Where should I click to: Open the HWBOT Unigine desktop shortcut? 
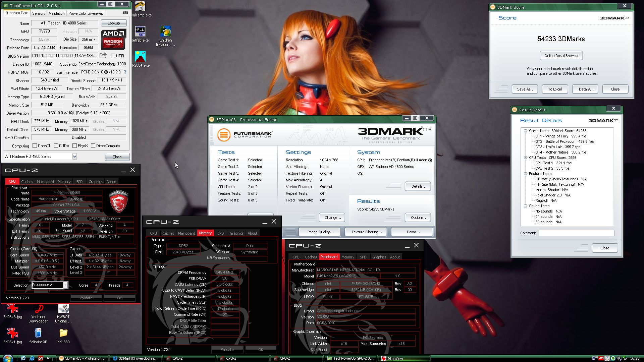63,313
